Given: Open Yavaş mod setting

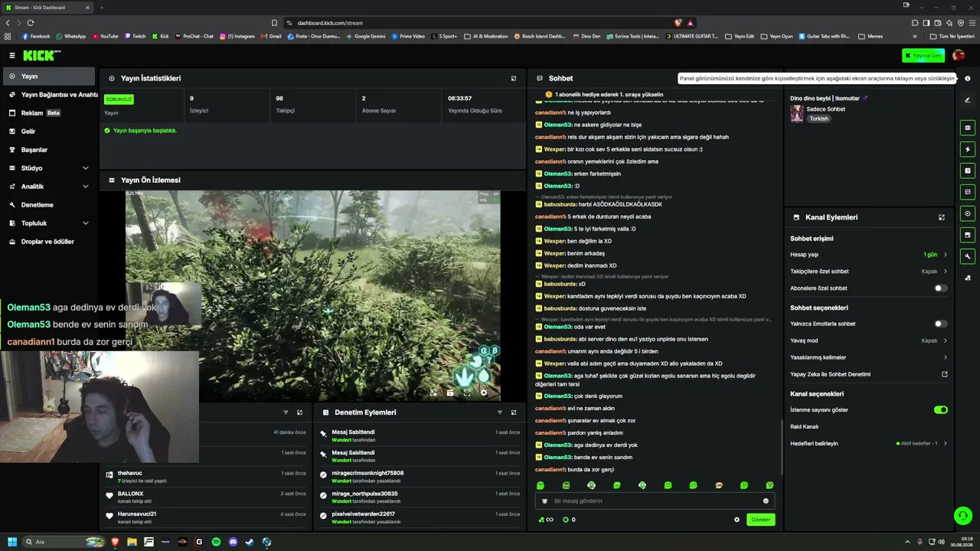Looking at the screenshot, I should tap(869, 341).
